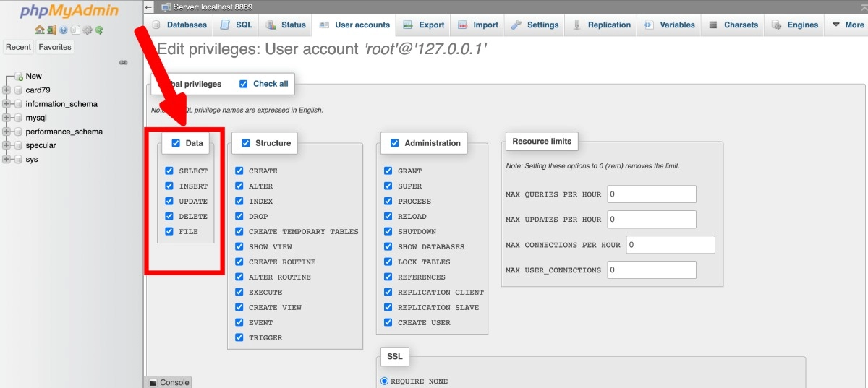Uncheck the SELECT privilege
Image resolution: width=868 pixels, height=388 pixels.
point(169,171)
